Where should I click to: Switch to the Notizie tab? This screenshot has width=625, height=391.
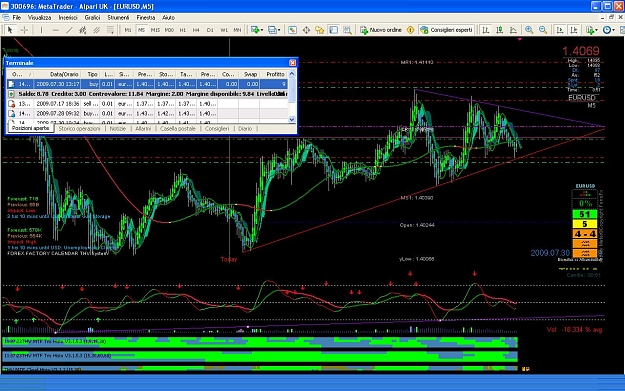point(118,129)
